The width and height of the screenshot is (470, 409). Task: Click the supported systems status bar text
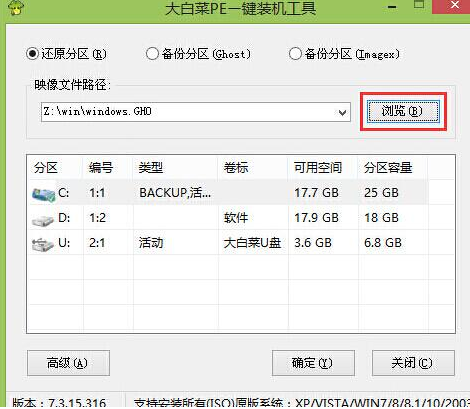[x=302, y=403]
